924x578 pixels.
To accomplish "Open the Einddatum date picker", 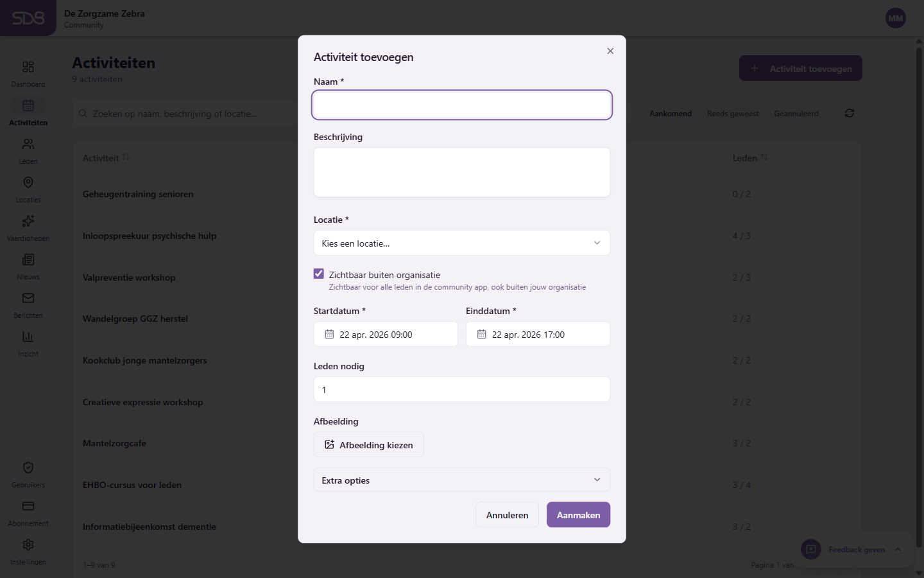I will [538, 335].
